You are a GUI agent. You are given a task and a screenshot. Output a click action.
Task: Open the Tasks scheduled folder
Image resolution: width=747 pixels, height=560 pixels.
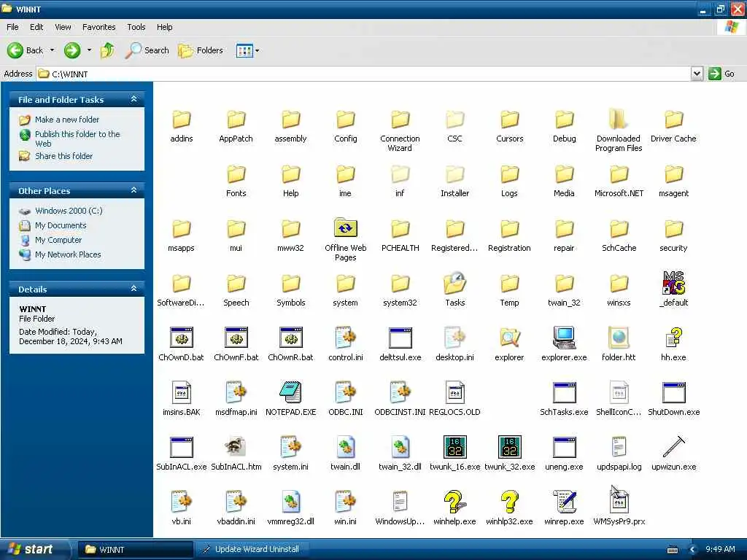454,283
